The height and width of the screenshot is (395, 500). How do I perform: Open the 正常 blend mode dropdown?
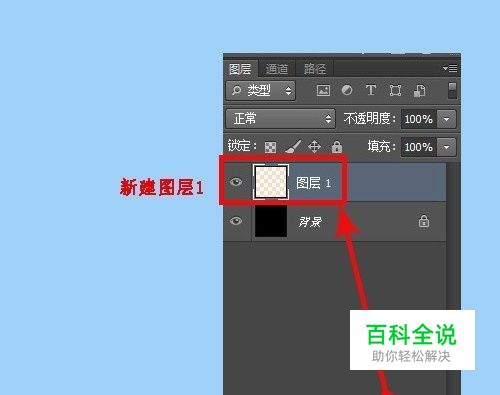pos(281,118)
